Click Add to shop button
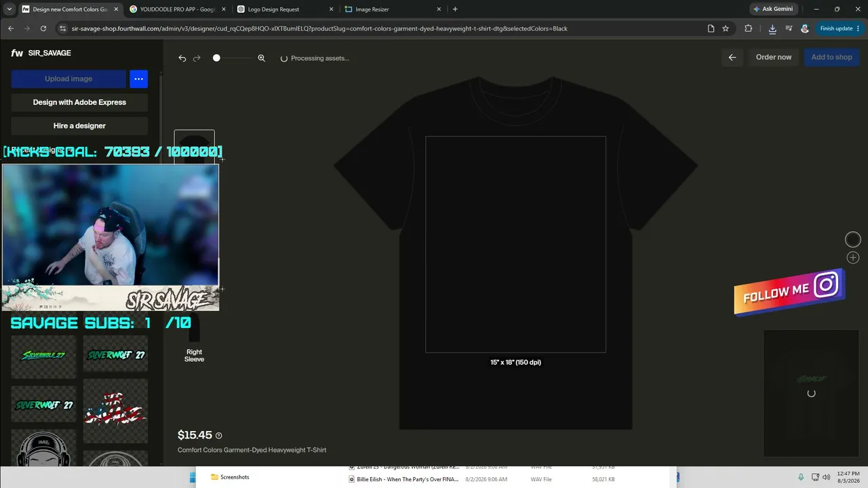The width and height of the screenshot is (868, 488). coord(832,57)
